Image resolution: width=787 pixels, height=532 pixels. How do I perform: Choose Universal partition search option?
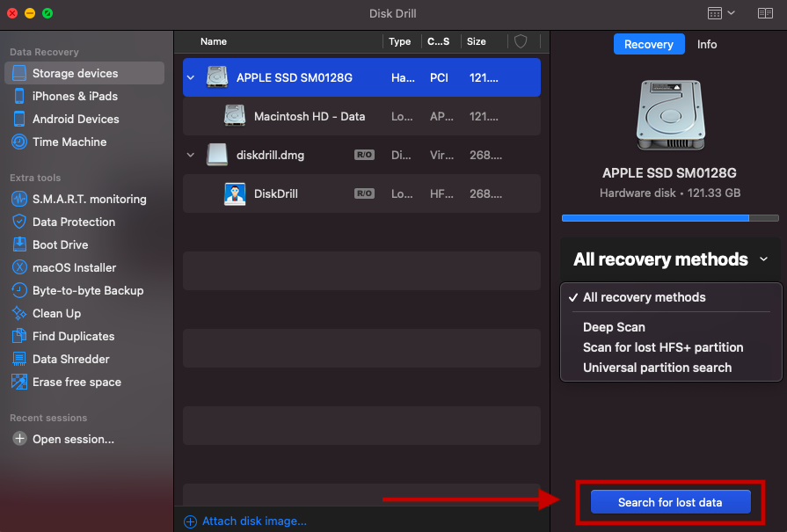click(657, 368)
